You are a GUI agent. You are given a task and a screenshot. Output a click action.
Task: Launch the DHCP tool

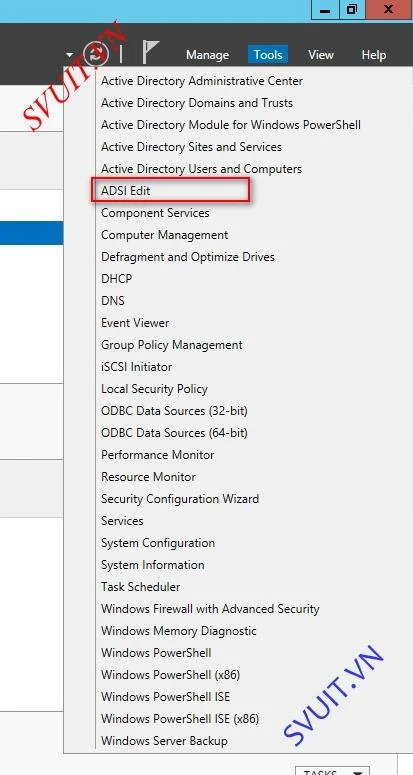(x=117, y=279)
